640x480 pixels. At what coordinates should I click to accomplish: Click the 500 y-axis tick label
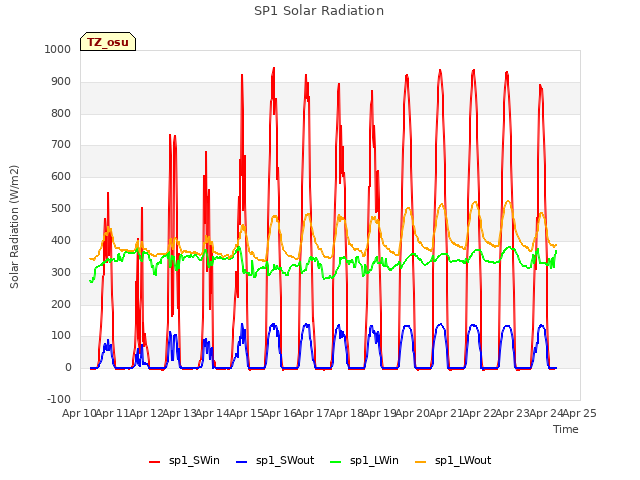pyautogui.click(x=61, y=209)
